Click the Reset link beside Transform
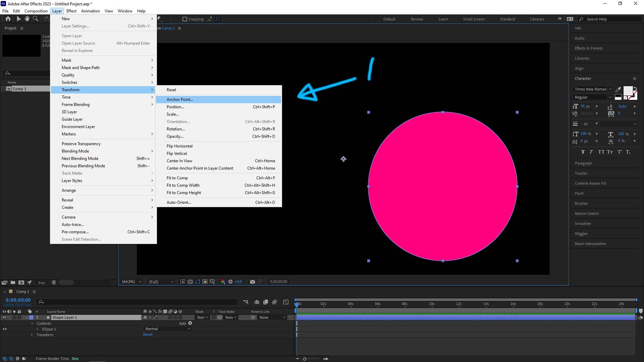 pyautogui.click(x=148, y=335)
